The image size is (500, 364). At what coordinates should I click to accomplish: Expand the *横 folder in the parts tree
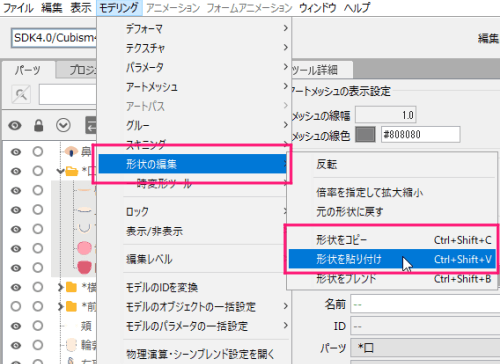(60, 287)
